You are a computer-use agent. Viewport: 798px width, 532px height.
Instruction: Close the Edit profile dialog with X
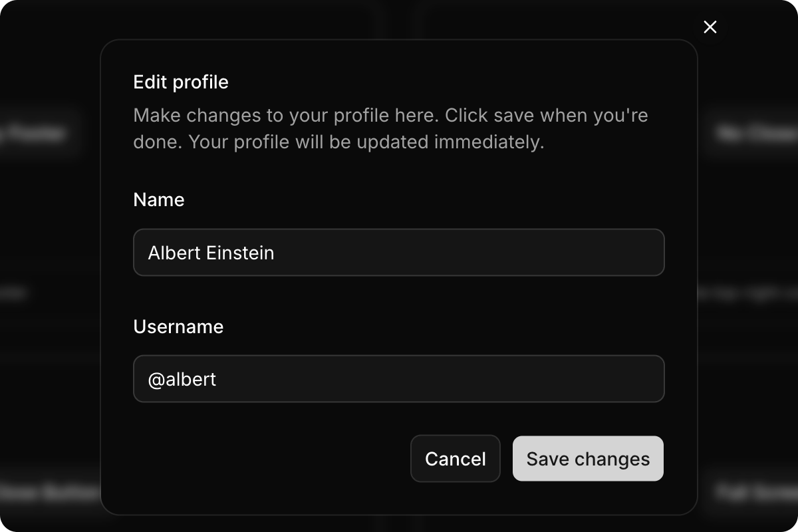click(710, 27)
